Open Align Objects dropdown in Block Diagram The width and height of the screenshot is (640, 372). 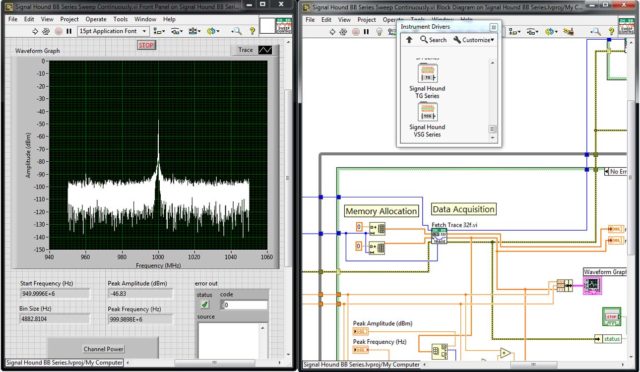[x=514, y=31]
